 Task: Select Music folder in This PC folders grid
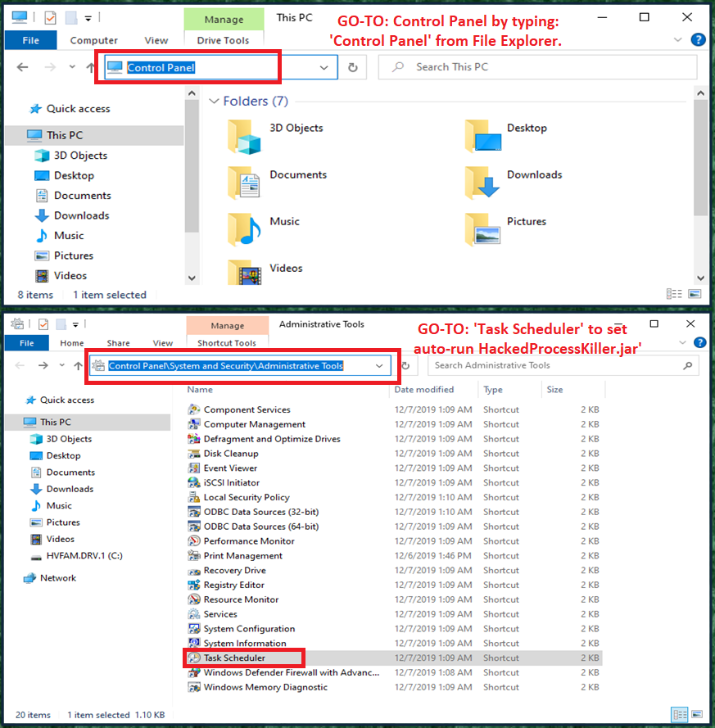pos(263,229)
